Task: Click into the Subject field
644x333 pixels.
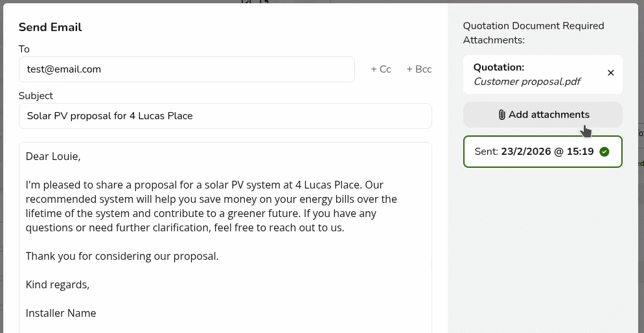Action: click(x=225, y=116)
